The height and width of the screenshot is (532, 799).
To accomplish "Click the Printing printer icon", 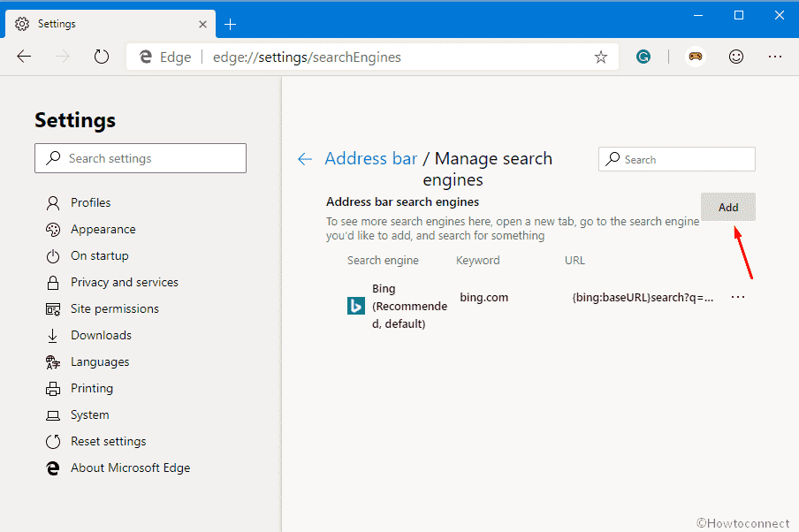I will (53, 388).
